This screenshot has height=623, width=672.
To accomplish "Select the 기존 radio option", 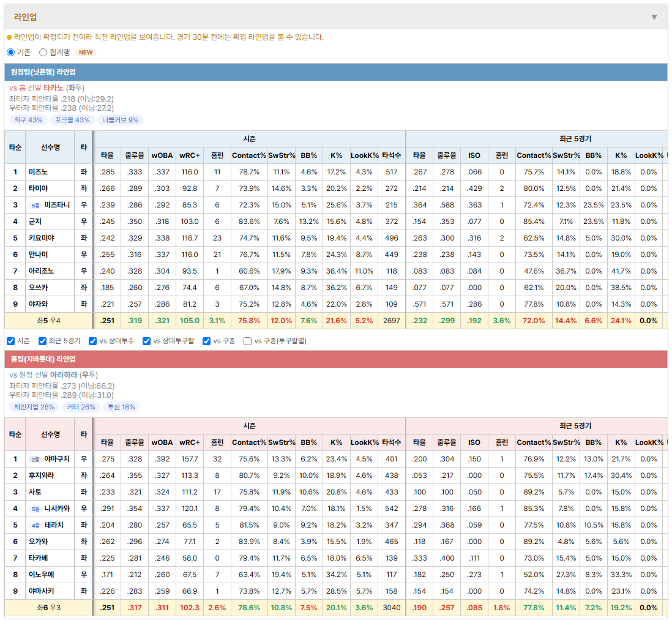I will coord(11,52).
